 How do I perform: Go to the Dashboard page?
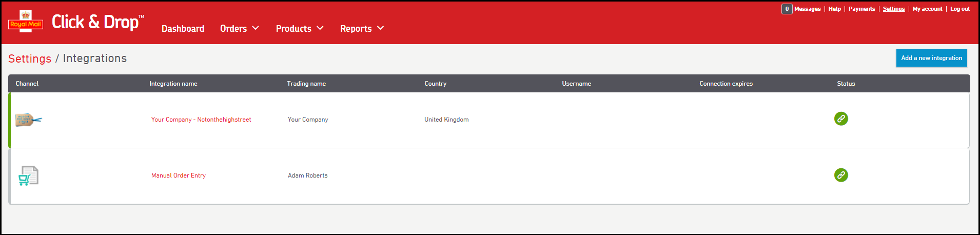pos(183,29)
